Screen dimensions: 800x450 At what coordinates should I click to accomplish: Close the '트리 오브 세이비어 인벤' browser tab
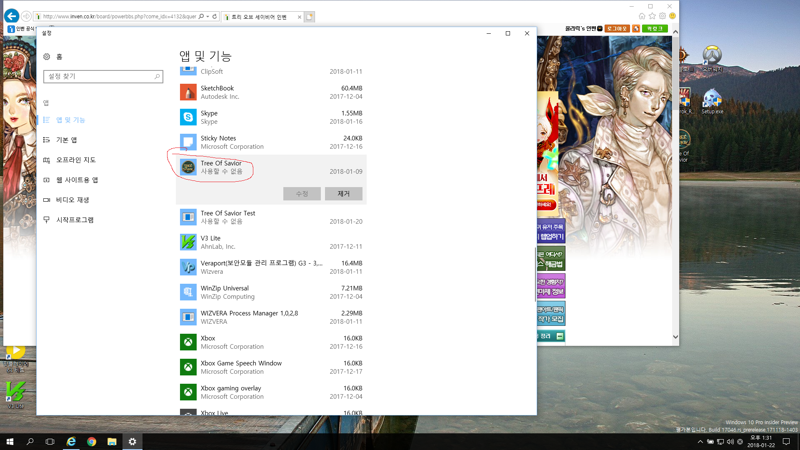299,17
